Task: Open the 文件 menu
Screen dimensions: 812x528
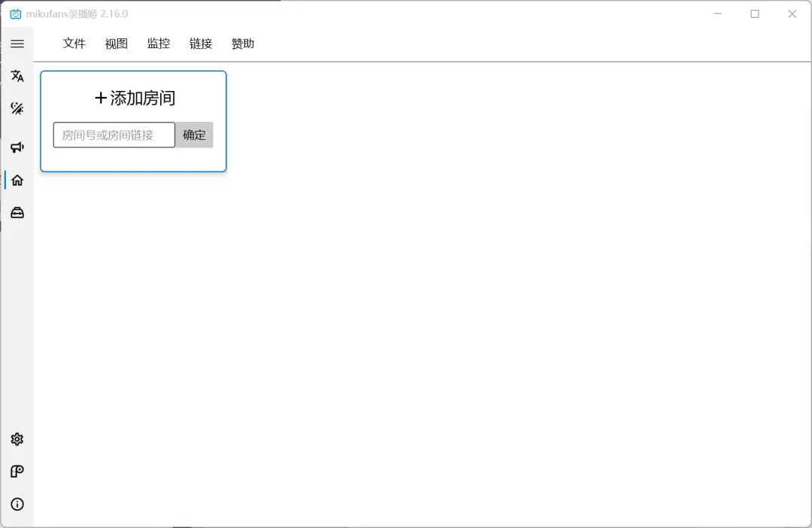Action: tap(74, 44)
